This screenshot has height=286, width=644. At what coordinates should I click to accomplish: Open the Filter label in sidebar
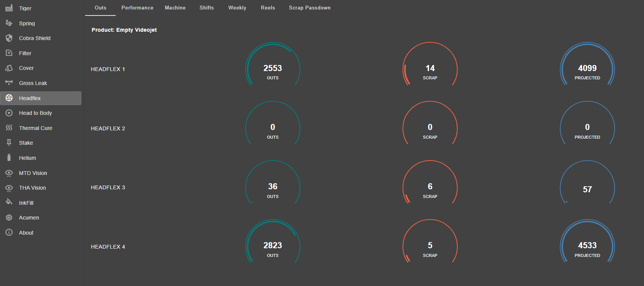pyautogui.click(x=25, y=53)
